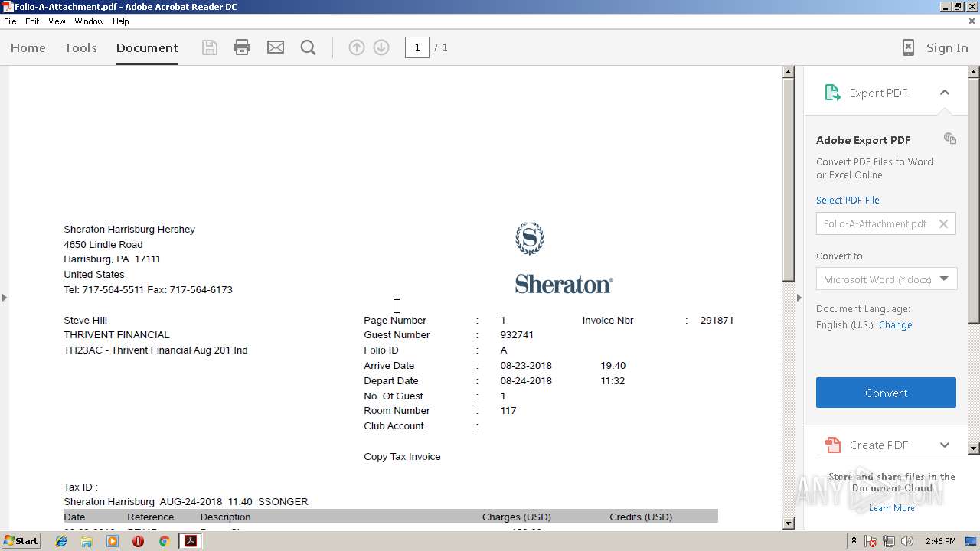Screen dimensions: 980x551
Task: Click the Select PDF File link
Action: click(848, 200)
